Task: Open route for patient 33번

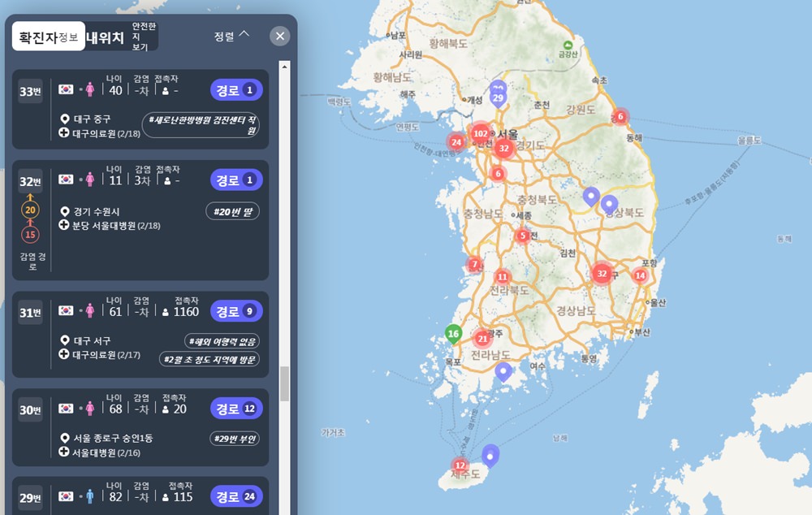Action: tap(236, 89)
